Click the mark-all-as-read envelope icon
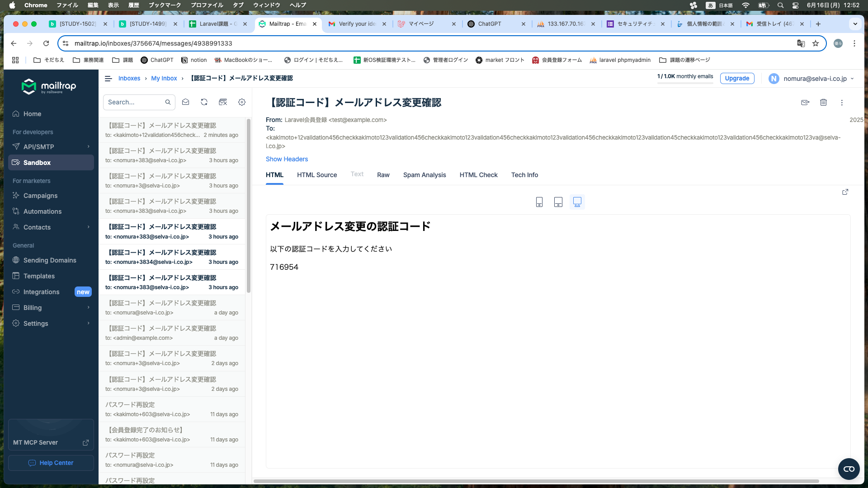Screen dimensions: 868x488 185,102
